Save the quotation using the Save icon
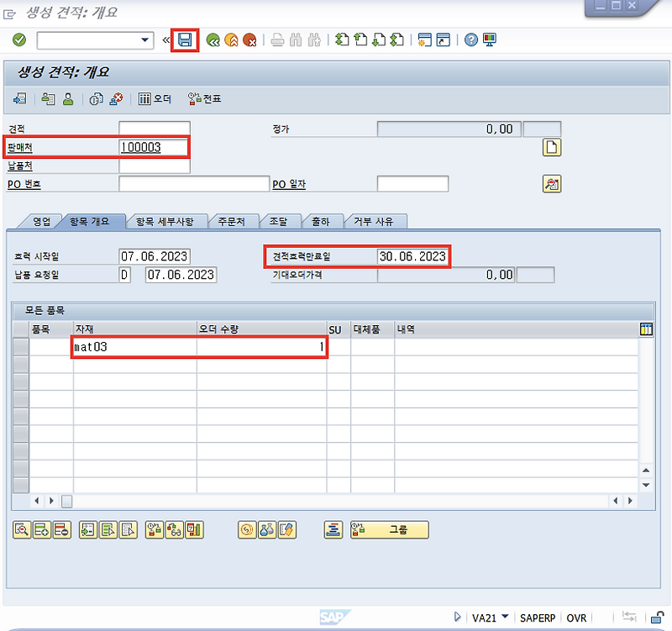672x631 pixels. coord(184,39)
